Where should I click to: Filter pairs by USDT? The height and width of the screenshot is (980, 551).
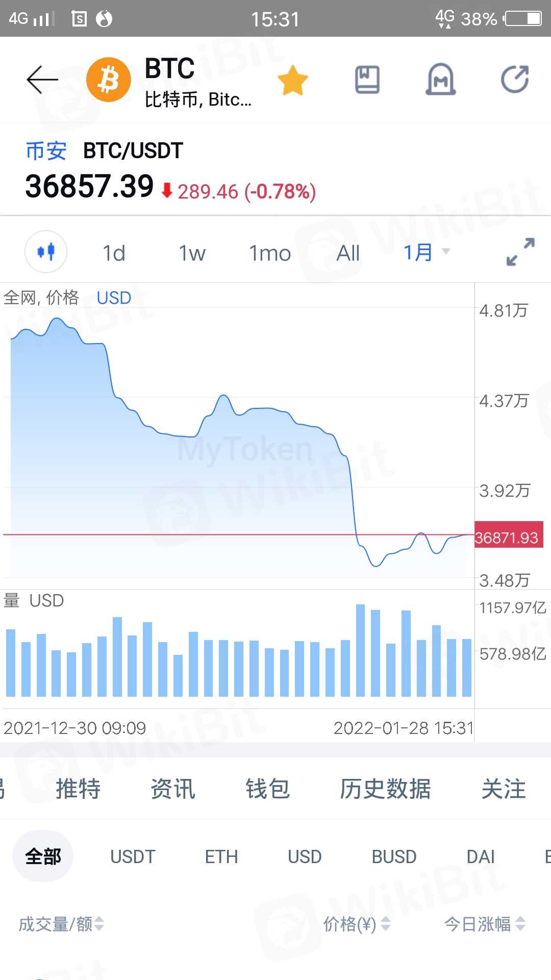133,856
